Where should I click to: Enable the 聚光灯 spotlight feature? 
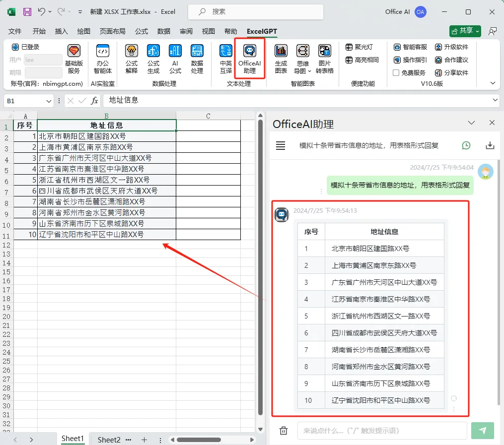(359, 47)
